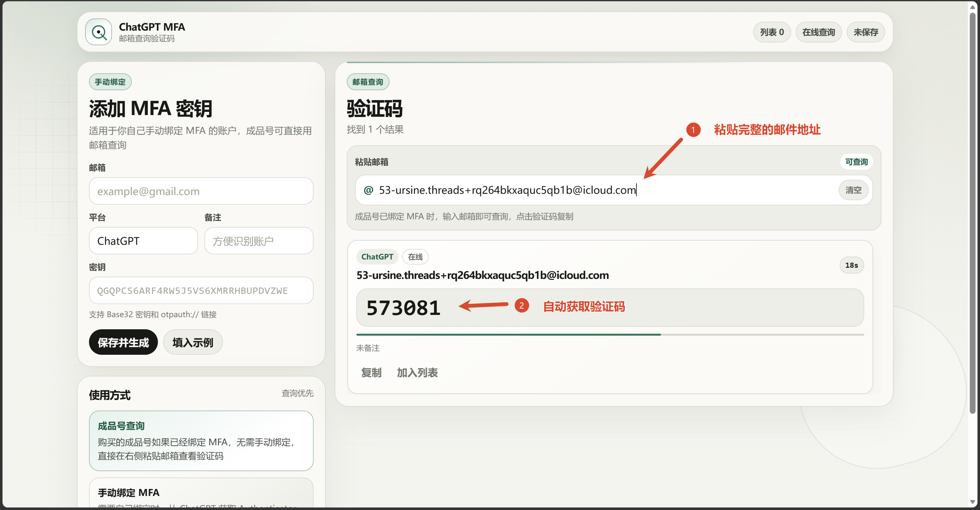Focus the 邮箱 example@gmail.com input

(x=201, y=191)
